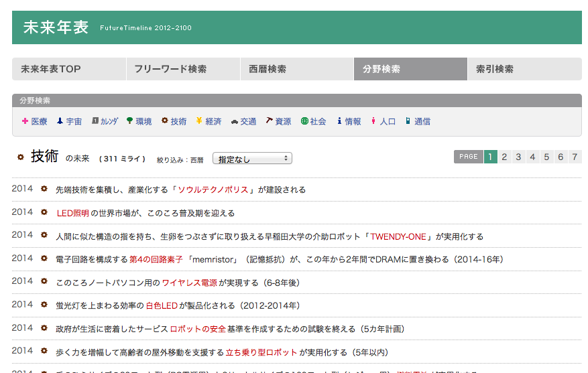Click the globe society (社会) icon
Screen dimensions: 588x373
coord(304,121)
